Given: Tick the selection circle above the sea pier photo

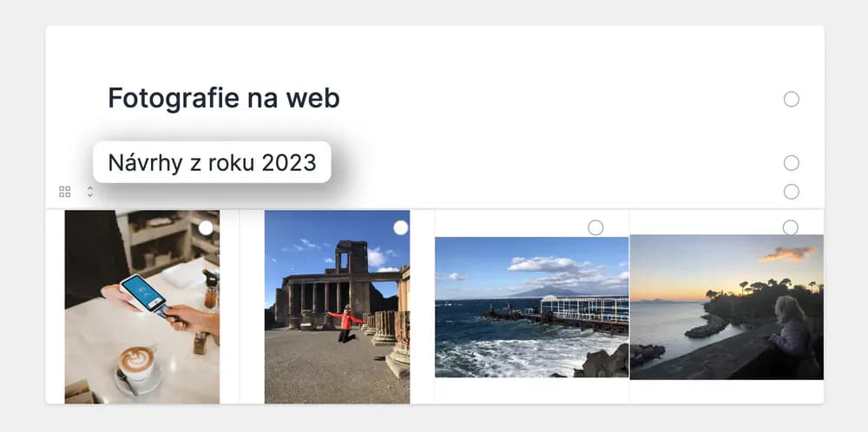Looking at the screenshot, I should (x=595, y=227).
